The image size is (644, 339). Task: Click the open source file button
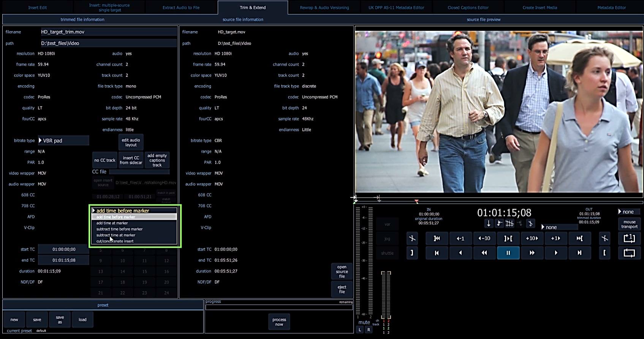point(342,272)
